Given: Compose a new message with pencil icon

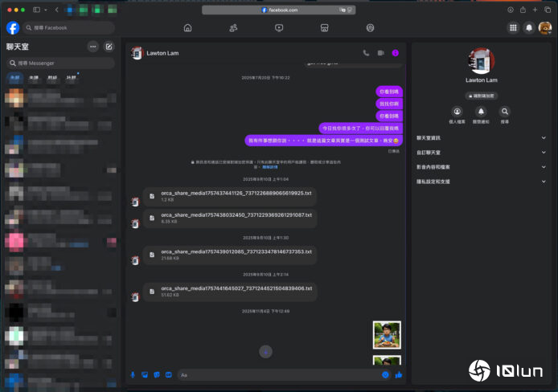Looking at the screenshot, I should (109, 47).
